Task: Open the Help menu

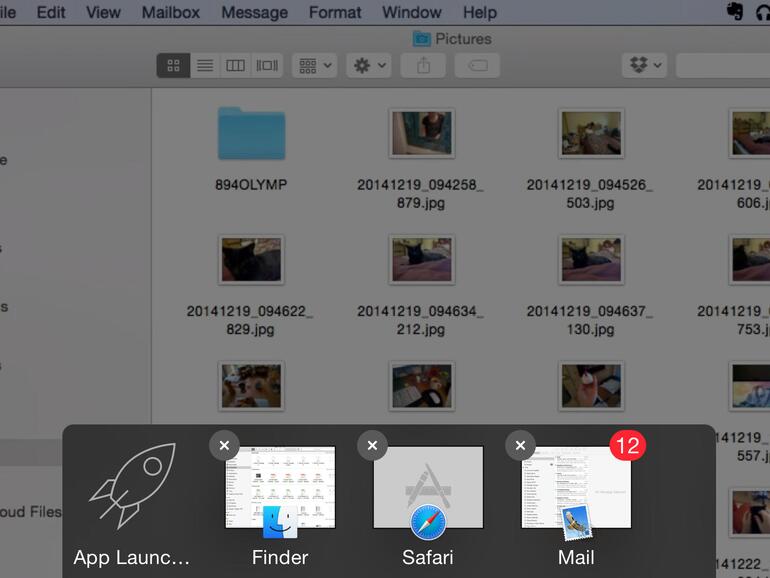Action: pos(480,12)
